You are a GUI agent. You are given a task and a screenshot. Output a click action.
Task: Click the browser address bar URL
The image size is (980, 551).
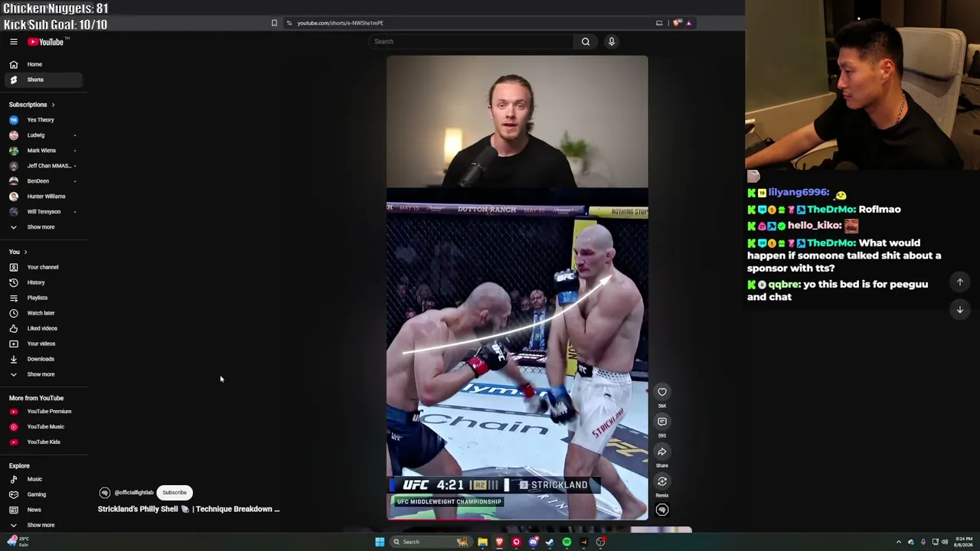[340, 23]
